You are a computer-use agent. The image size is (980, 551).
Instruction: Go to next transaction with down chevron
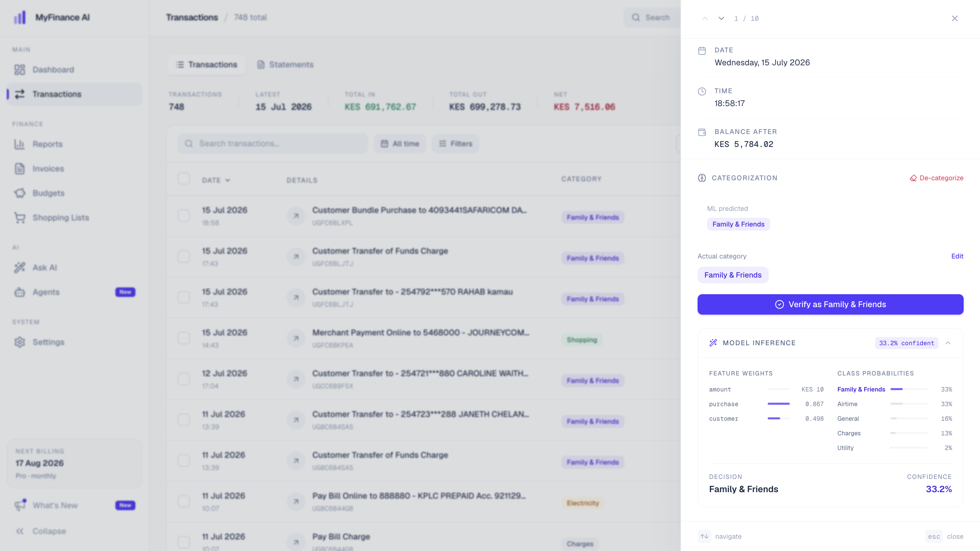click(721, 18)
